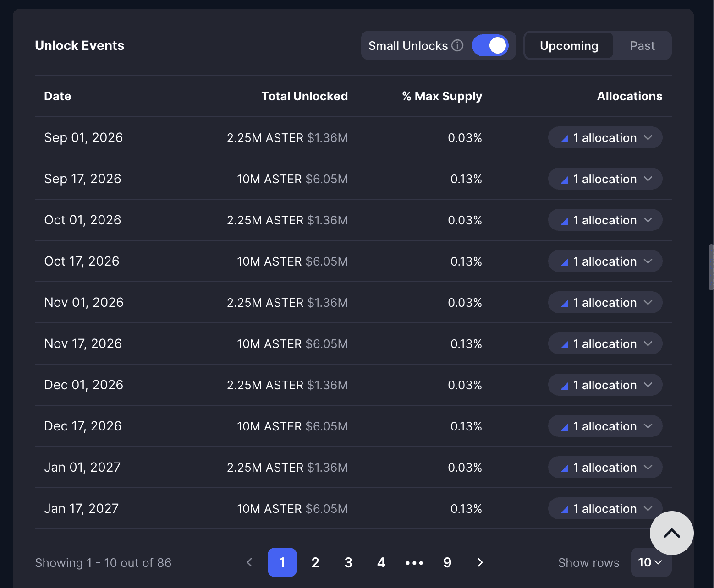The image size is (714, 588).
Task: Open the Show rows 10 dropdown
Action: pyautogui.click(x=651, y=562)
